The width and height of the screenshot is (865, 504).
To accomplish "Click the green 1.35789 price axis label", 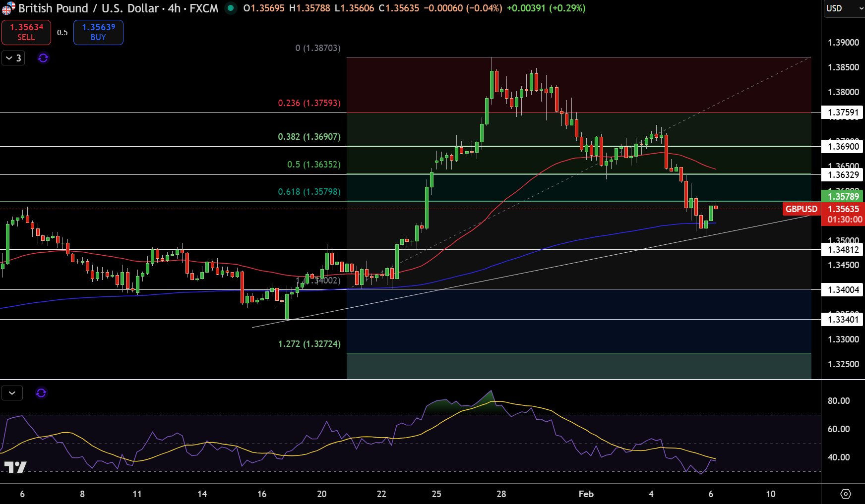I will coord(843,196).
